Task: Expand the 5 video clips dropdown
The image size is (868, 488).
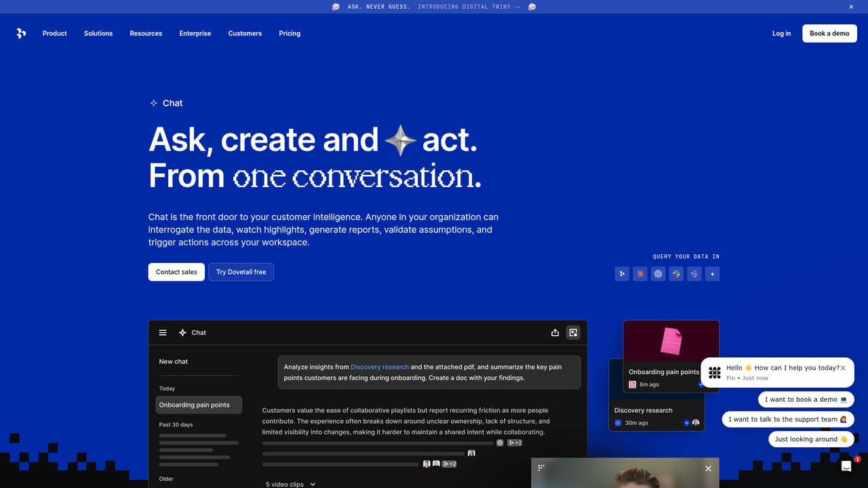Action: click(x=291, y=484)
